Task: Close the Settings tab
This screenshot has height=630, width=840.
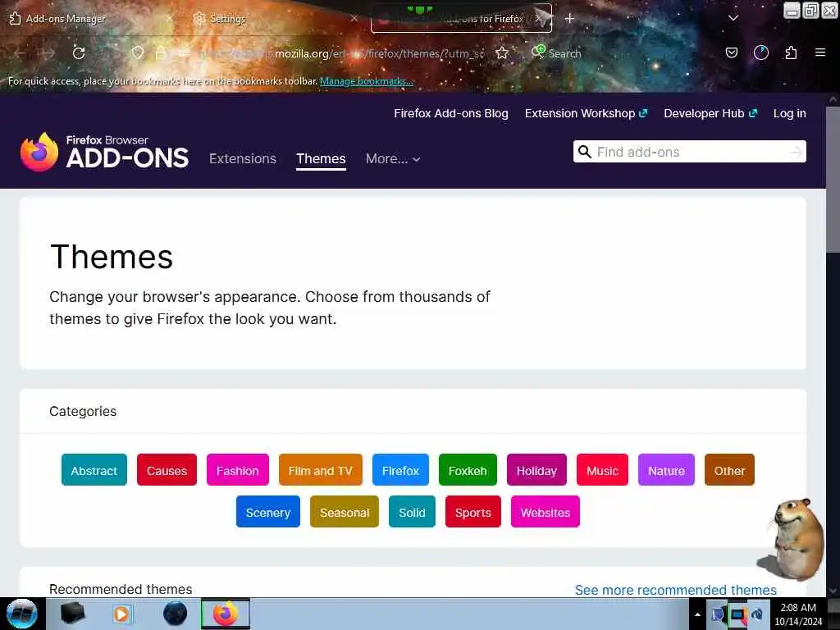Action: (354, 18)
